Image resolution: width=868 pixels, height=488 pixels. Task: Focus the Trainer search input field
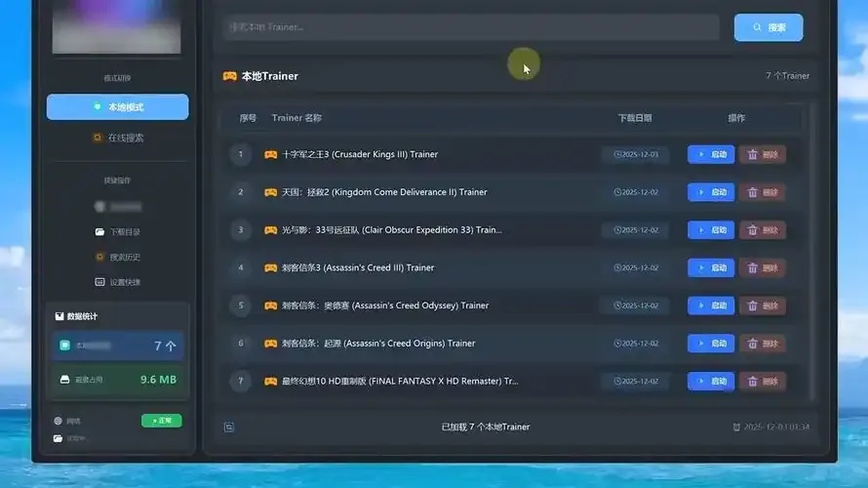(472, 27)
